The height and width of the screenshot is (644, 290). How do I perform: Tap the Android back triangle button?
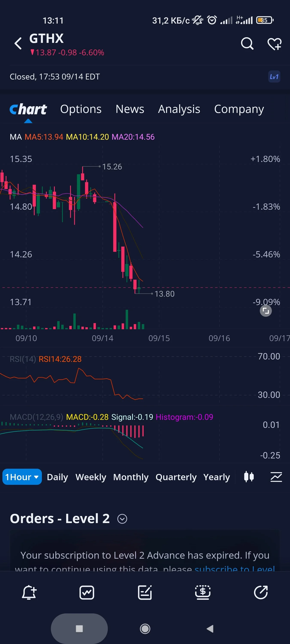click(210, 629)
